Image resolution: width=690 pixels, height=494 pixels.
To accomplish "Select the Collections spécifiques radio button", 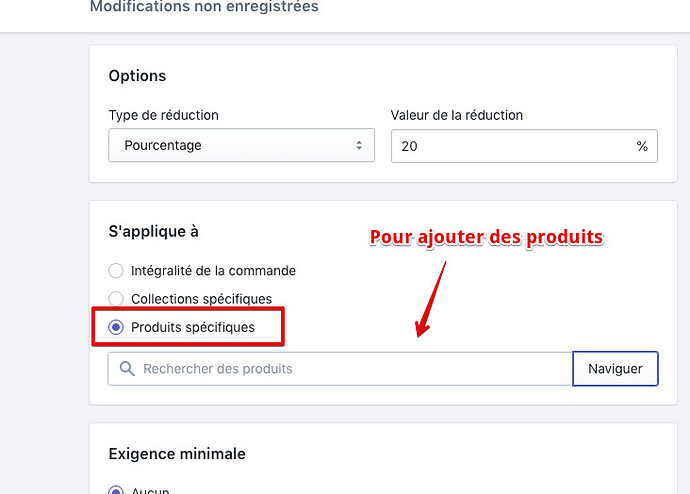I will click(116, 299).
